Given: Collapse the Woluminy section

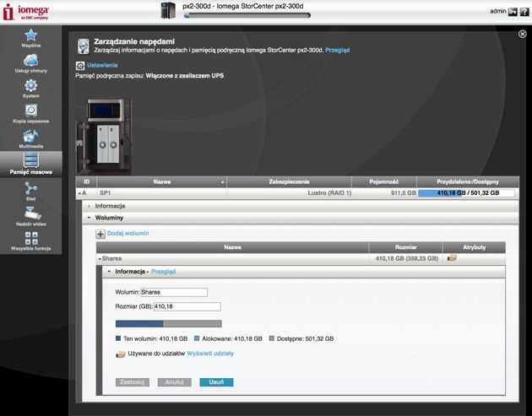Looking at the screenshot, I should point(90,218).
